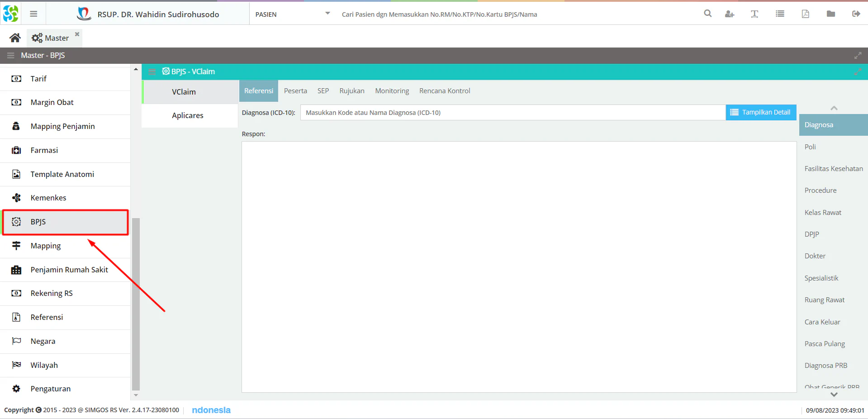Select the DPJP reference item
868x419 pixels.
point(833,234)
